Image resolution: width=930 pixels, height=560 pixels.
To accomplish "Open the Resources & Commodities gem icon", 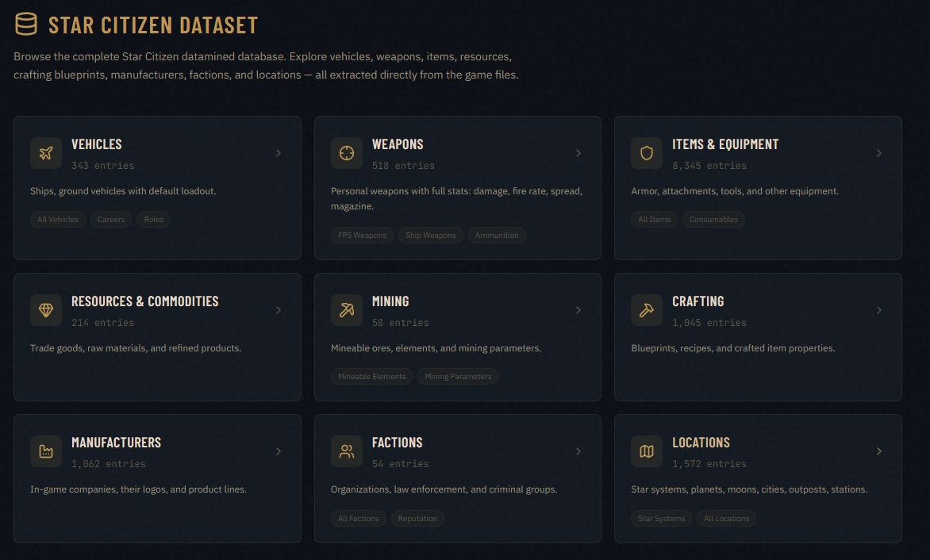I will [x=46, y=310].
